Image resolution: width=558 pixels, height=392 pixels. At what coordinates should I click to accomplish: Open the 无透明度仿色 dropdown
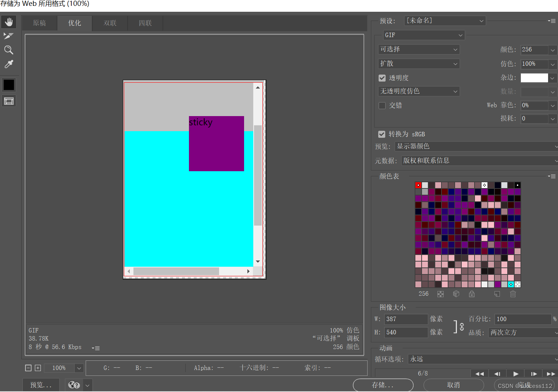click(419, 91)
